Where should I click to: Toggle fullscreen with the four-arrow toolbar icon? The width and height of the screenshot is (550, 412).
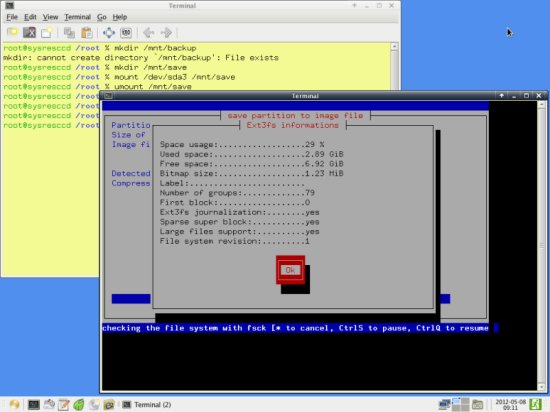tap(109, 33)
